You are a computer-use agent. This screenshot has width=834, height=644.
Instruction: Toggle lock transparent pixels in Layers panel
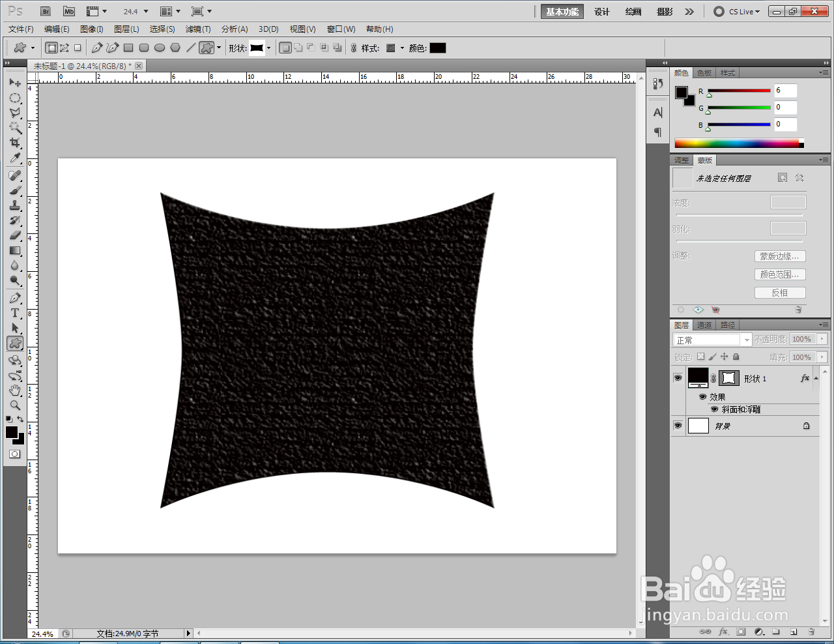coord(700,357)
